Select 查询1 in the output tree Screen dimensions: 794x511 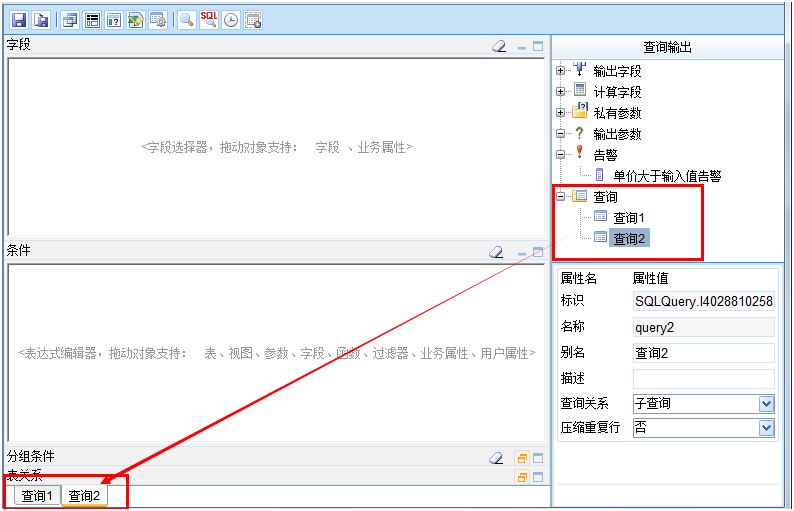(629, 218)
